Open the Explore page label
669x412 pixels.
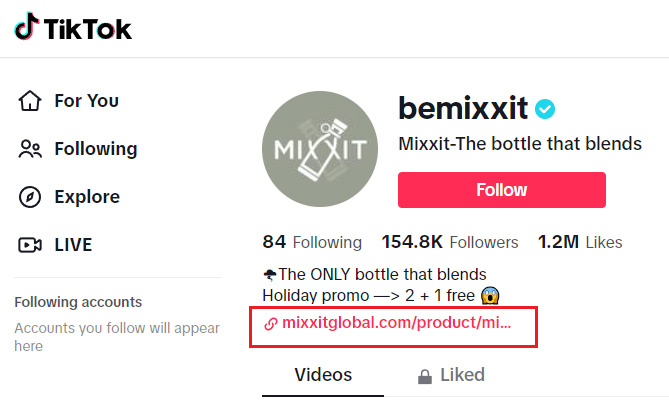87,197
